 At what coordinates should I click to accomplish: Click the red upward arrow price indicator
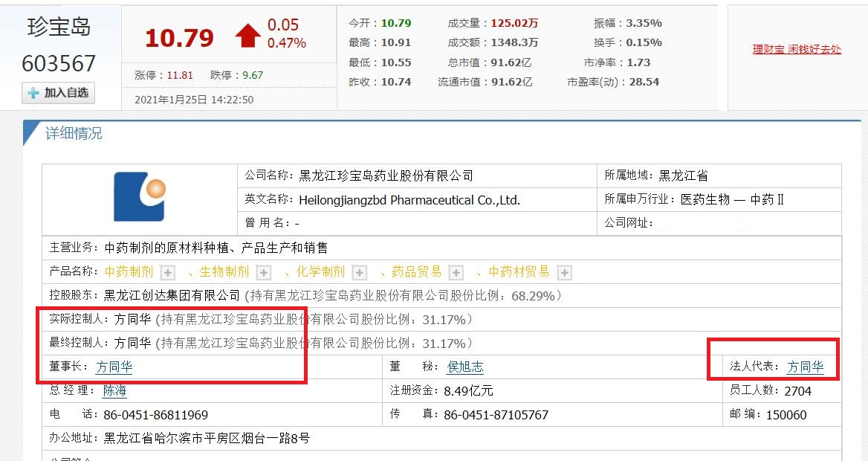pyautogui.click(x=246, y=35)
